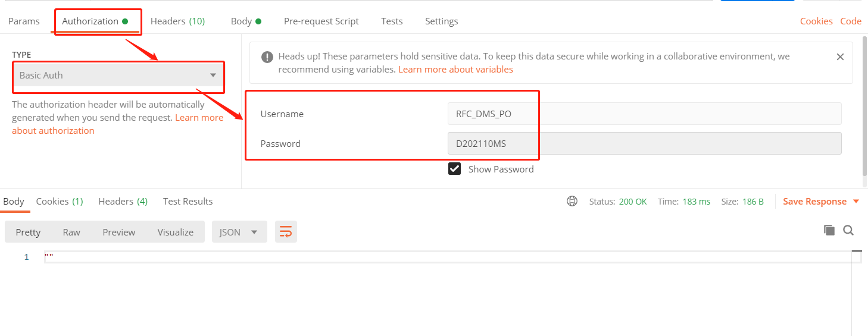
Task: Click the network globe icon near Status
Action: [x=572, y=202]
